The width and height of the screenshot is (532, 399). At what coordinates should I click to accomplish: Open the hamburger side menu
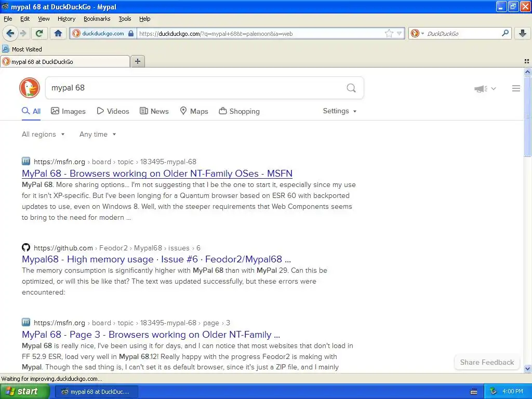point(516,88)
